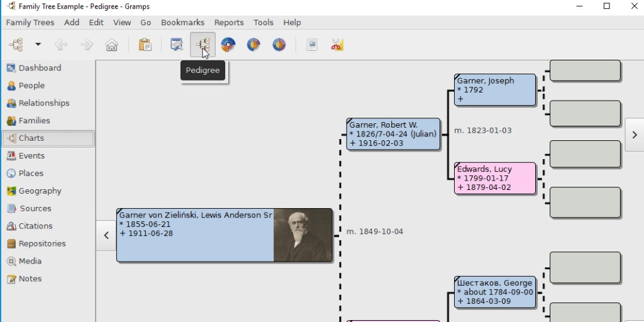Open the Tools menu
Image resolution: width=644 pixels, height=322 pixels.
[x=264, y=23]
